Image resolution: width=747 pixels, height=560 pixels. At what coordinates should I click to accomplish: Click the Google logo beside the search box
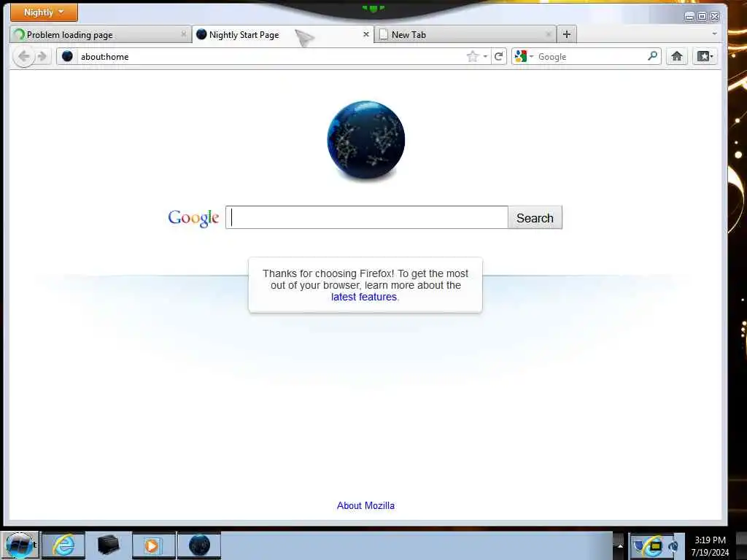click(193, 218)
